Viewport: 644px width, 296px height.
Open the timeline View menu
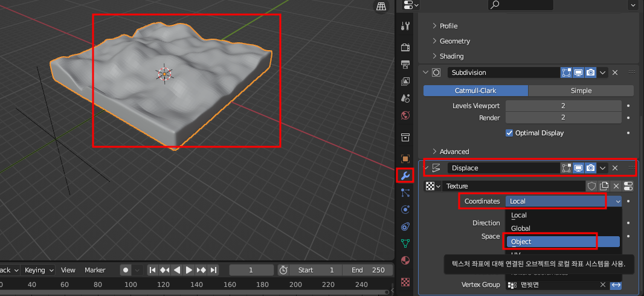[x=68, y=270]
